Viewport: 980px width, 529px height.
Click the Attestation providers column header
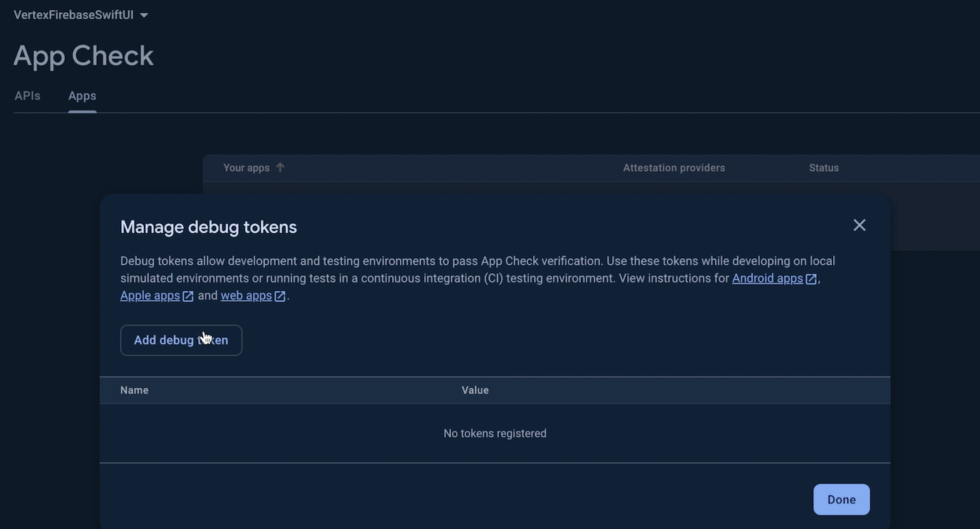tap(674, 168)
